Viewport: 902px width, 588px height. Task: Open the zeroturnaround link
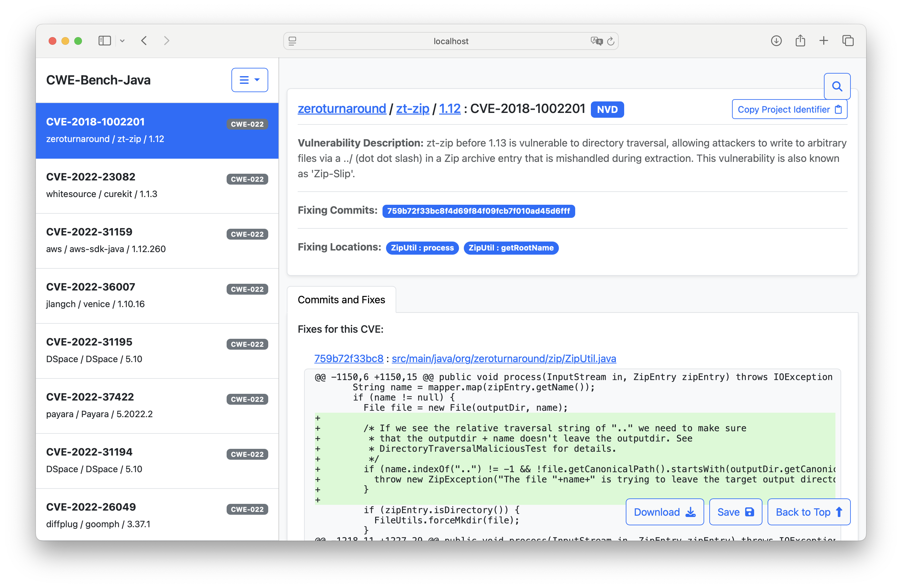(x=342, y=109)
